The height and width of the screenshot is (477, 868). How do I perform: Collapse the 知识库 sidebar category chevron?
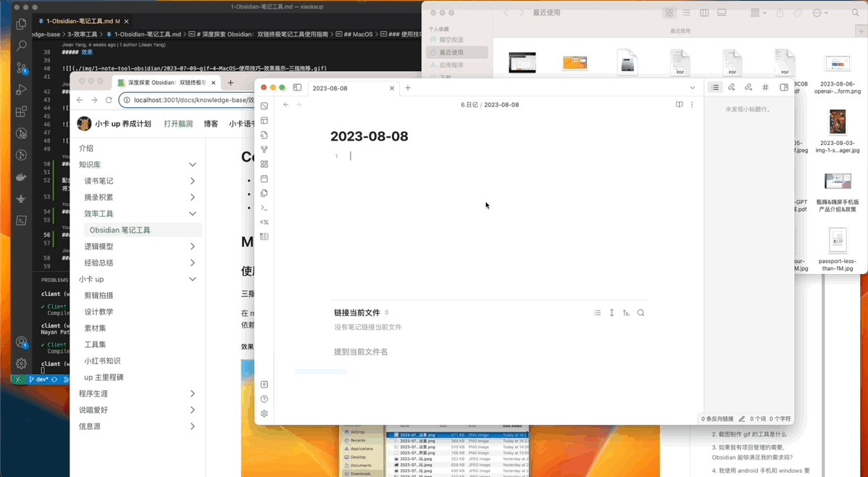193,165
